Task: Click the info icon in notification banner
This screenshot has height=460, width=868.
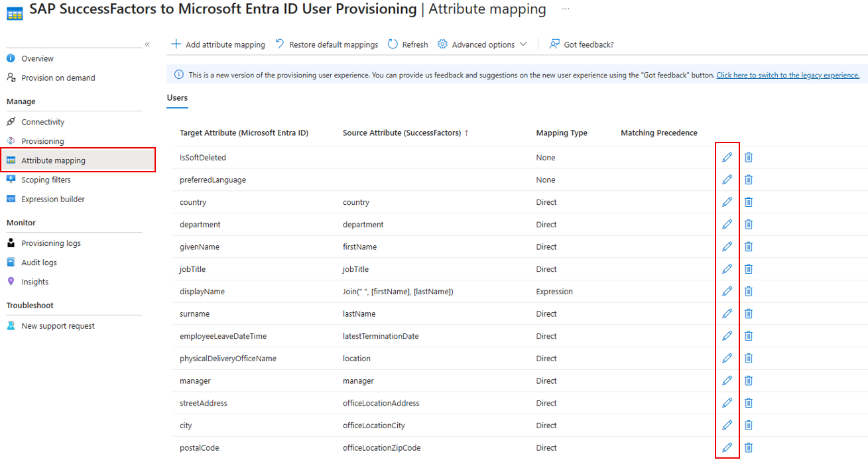Action: click(179, 75)
